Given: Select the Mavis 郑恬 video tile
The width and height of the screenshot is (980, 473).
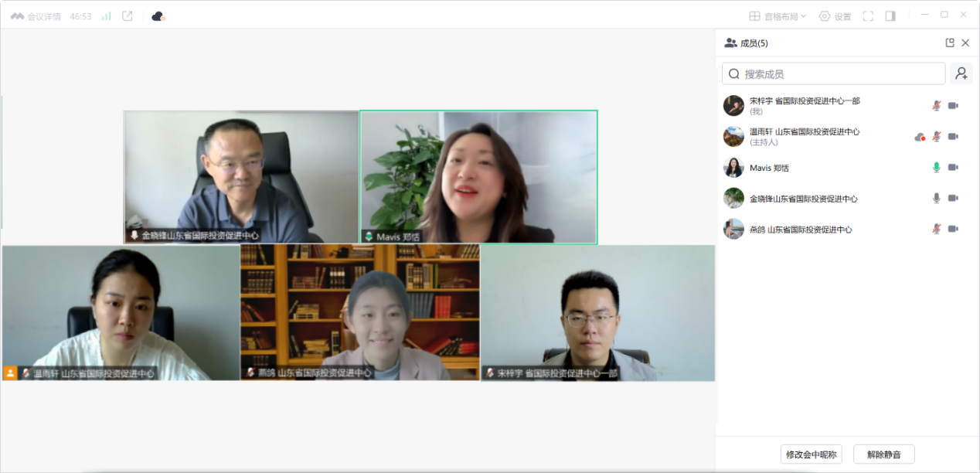Looking at the screenshot, I should pyautogui.click(x=478, y=177).
